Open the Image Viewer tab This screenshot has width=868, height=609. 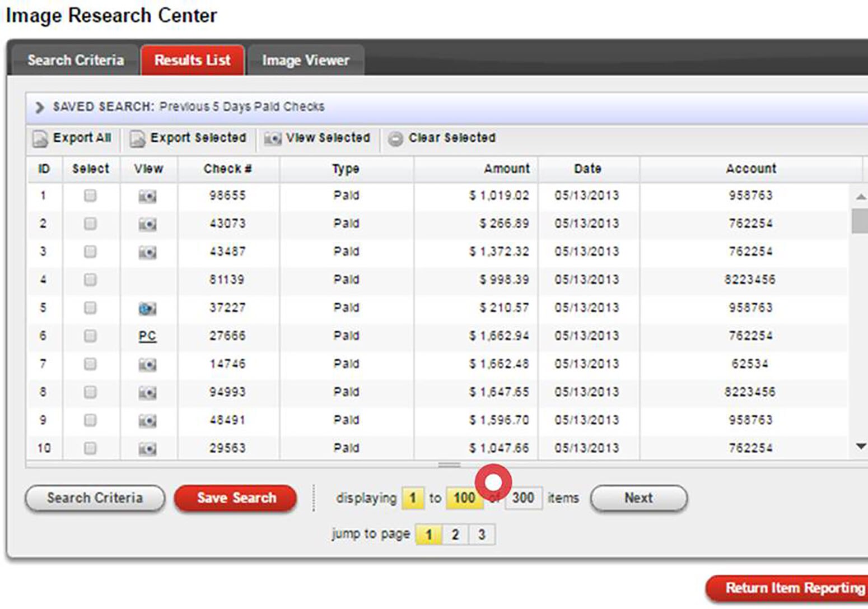(305, 60)
